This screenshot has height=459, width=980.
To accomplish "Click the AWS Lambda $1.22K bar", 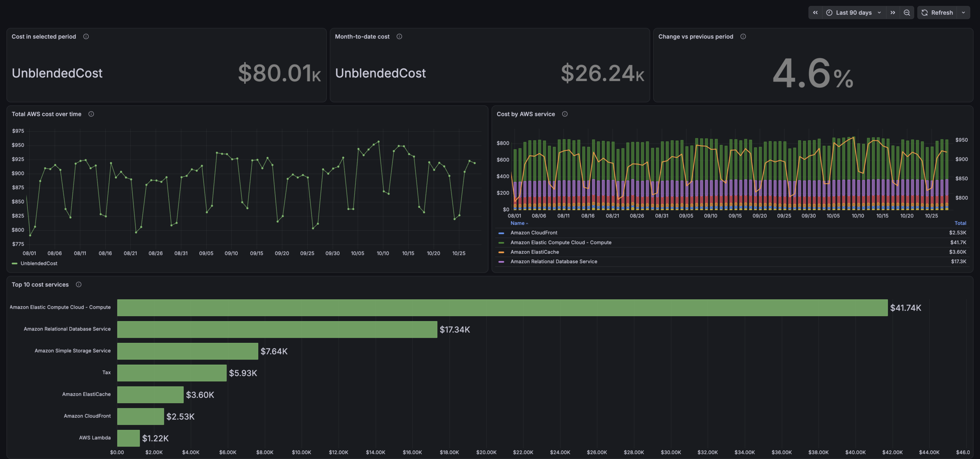I will [128, 438].
